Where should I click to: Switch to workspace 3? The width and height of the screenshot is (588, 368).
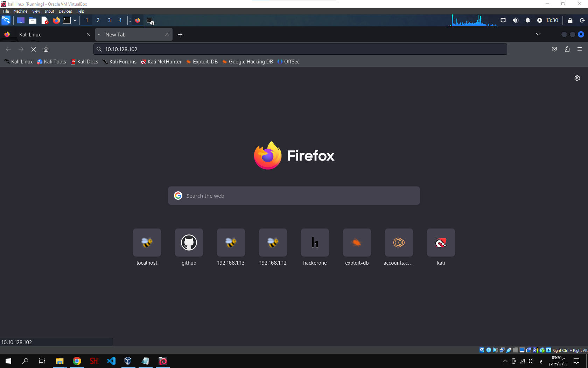(109, 20)
